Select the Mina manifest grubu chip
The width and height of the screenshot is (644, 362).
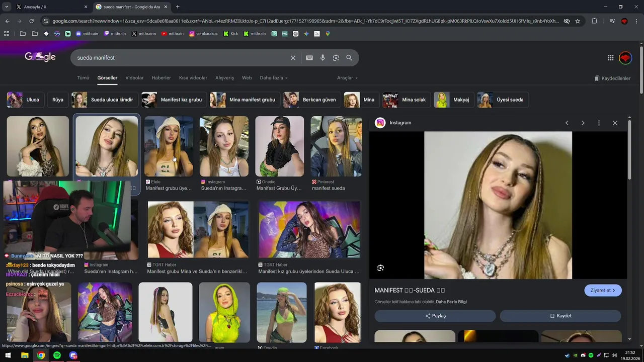[x=245, y=100]
